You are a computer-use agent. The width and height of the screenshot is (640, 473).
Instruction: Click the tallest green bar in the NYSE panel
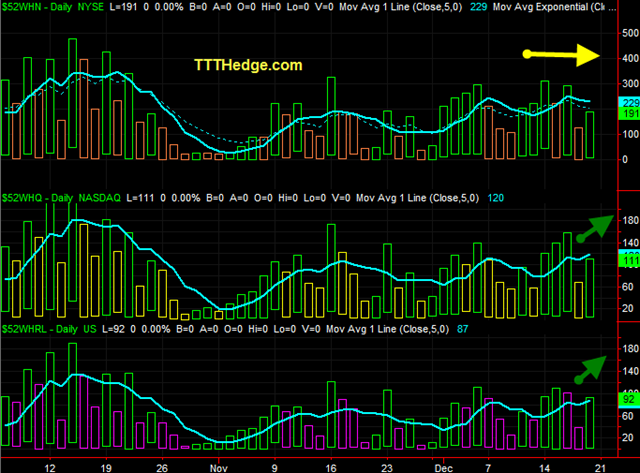[x=73, y=93]
